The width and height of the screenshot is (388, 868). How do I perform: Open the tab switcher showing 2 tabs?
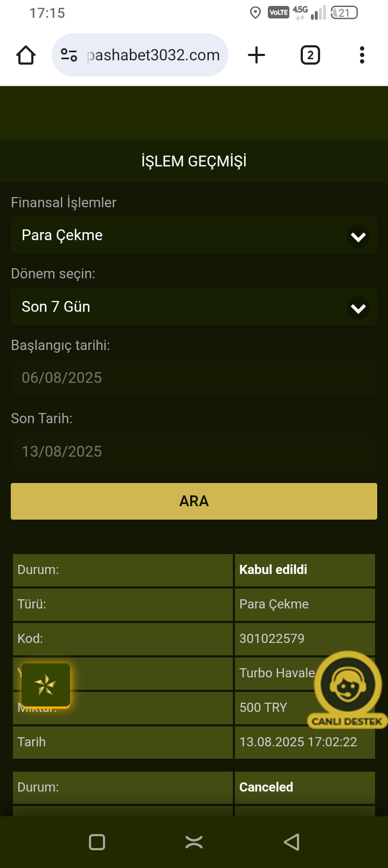tap(310, 55)
